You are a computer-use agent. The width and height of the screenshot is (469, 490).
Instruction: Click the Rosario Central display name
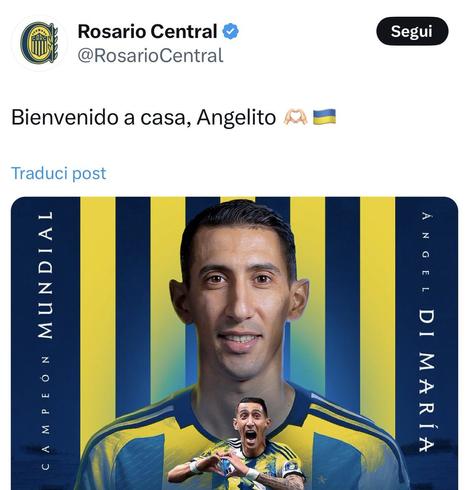pyautogui.click(x=147, y=32)
